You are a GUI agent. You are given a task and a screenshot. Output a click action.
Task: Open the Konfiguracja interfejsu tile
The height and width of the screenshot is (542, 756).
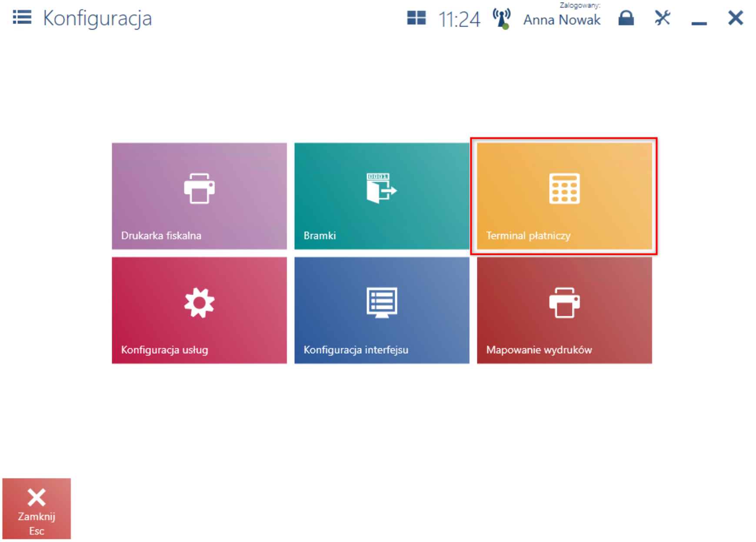point(382,310)
